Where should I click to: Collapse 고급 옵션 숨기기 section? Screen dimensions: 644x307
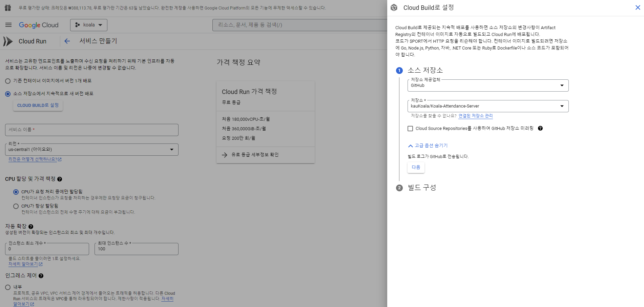(x=428, y=146)
